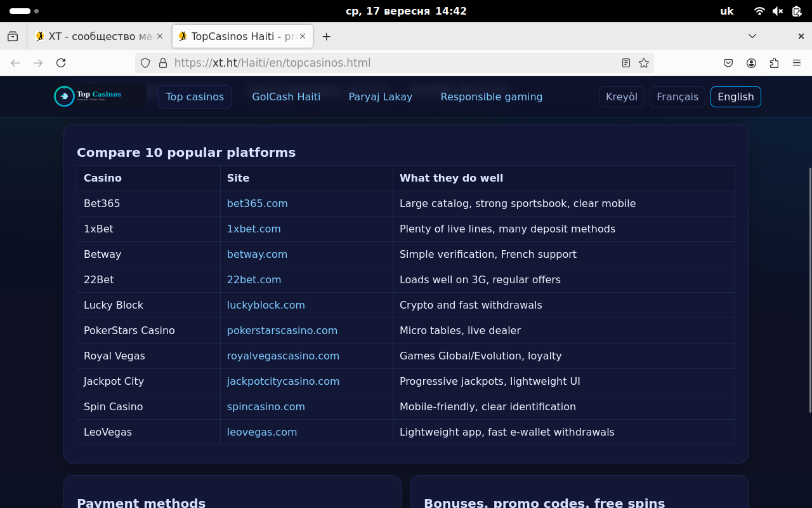Screen dimensions: 812x508
Task: Open the Paryaj Lakay nav link
Action: point(381,97)
